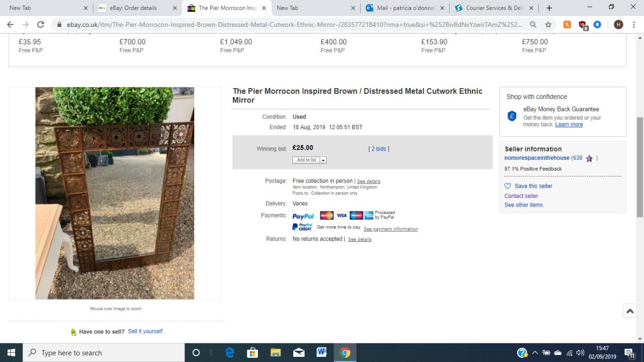Click the zoom magnifier in address bar
644x362 pixels.
[x=533, y=24]
